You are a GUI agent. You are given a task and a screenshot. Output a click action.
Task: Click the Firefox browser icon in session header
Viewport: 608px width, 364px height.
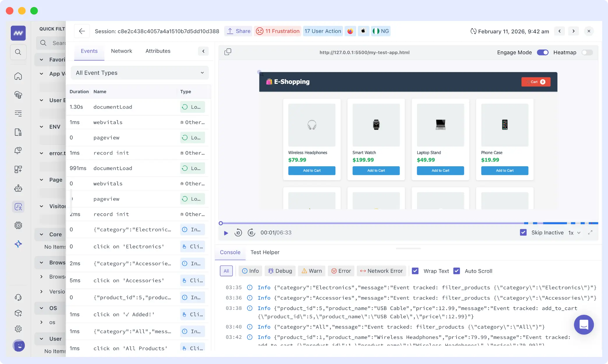pyautogui.click(x=350, y=31)
